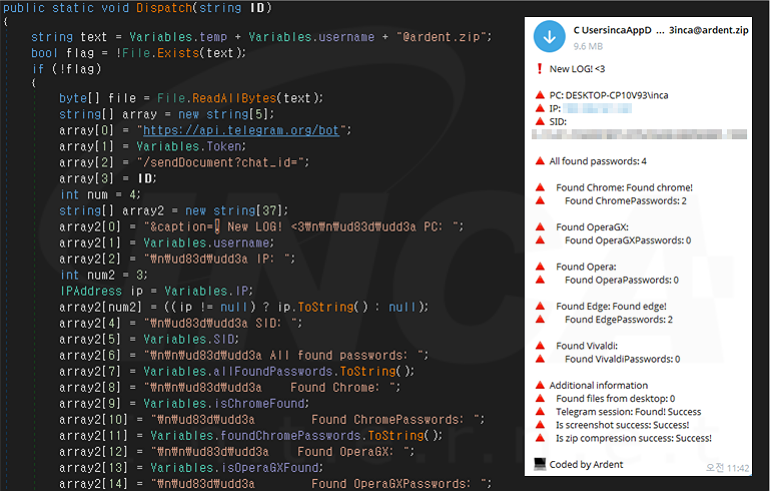Click 'Telegram session: Found! Success' line
This screenshot has width=770, height=491.
tap(629, 412)
